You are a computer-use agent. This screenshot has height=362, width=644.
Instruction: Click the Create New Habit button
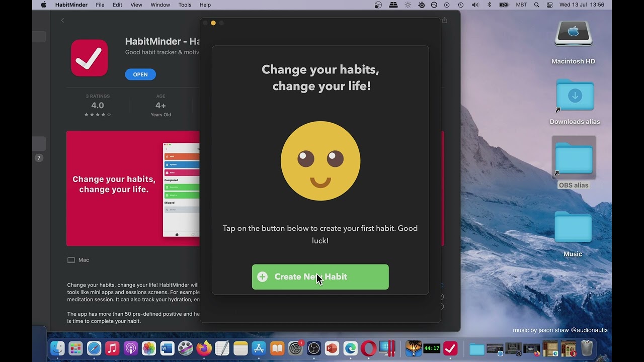(320, 277)
